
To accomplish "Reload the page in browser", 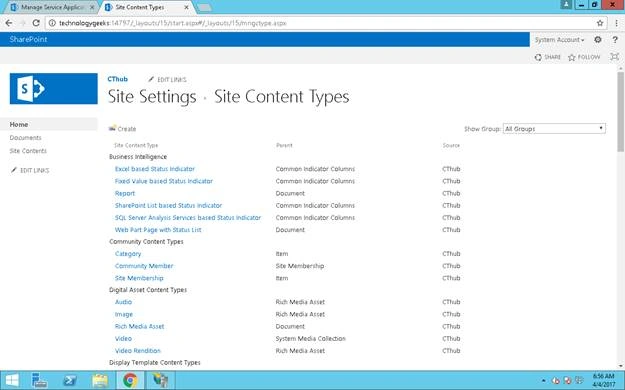I will pos(36,23).
